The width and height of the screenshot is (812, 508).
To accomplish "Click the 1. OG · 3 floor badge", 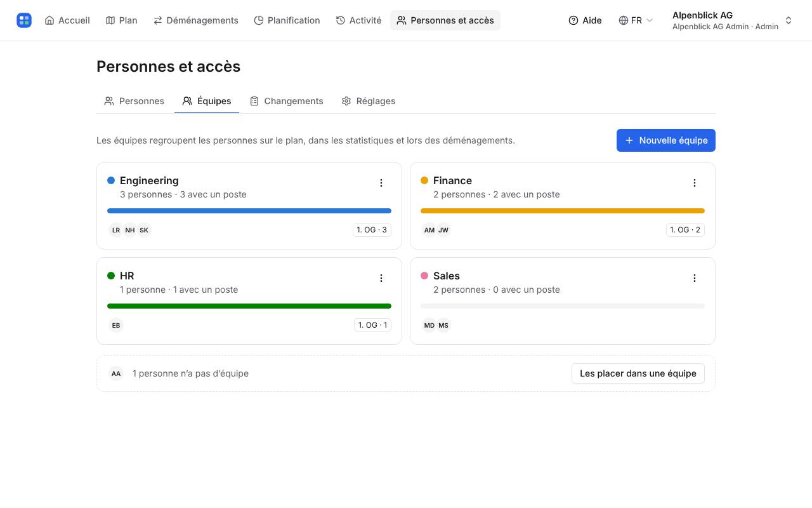I will 372,230.
